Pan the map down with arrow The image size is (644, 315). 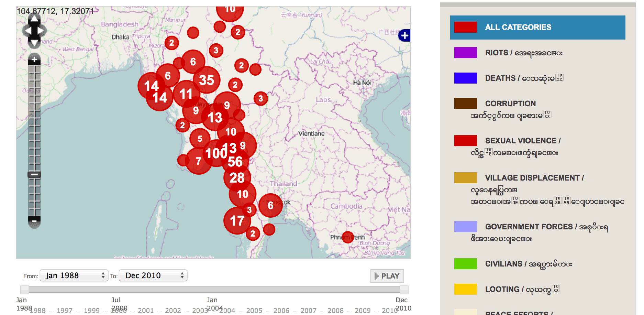[34, 43]
